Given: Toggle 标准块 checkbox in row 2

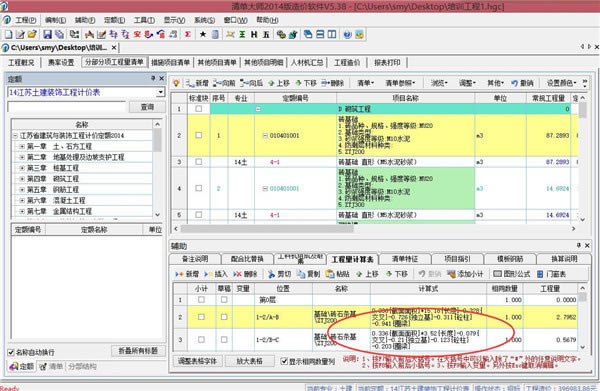Looking at the screenshot, I should 198,135.
